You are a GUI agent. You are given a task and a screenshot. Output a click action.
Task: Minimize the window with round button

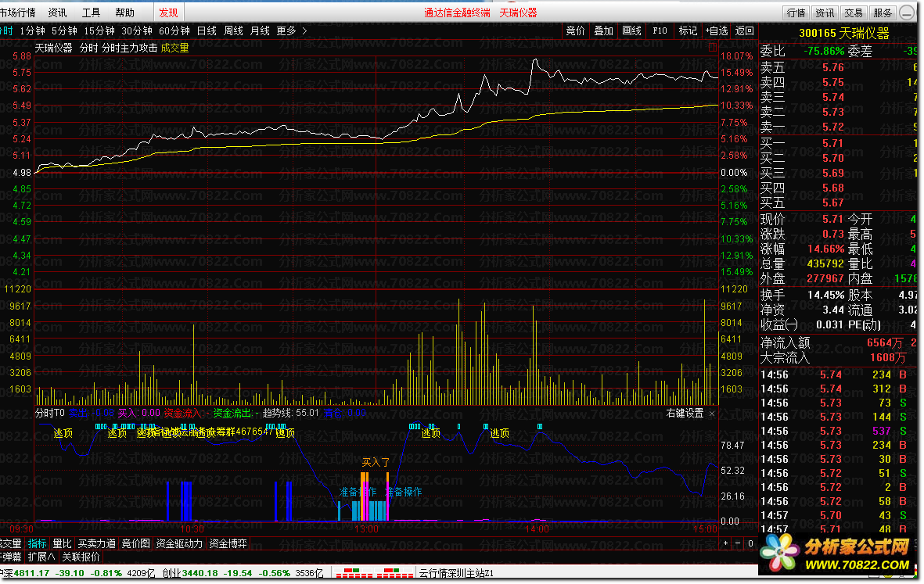pyautogui.click(x=908, y=12)
